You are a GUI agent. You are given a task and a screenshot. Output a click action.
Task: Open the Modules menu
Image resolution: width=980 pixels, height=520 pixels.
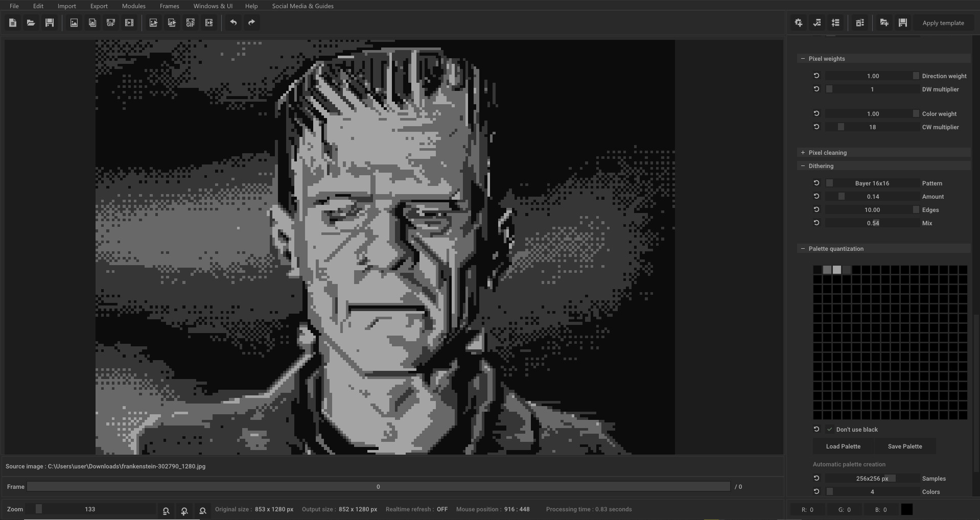pyautogui.click(x=133, y=6)
